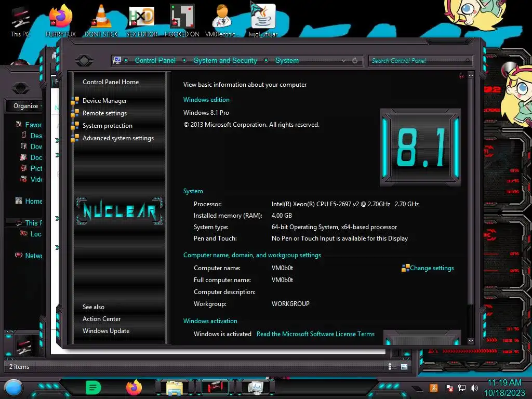Open the Start orb on the taskbar
Viewport: 532px width, 399px height.
pos(13,388)
